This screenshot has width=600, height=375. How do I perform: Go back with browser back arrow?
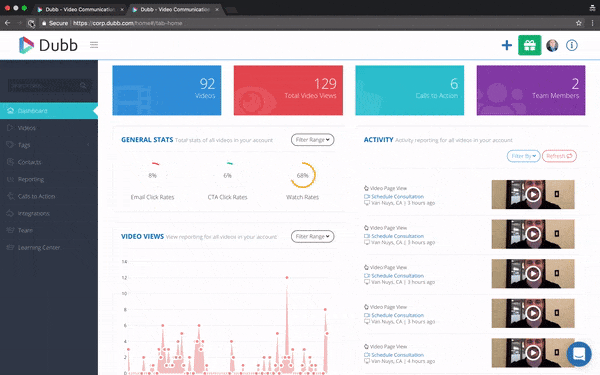pos(7,23)
